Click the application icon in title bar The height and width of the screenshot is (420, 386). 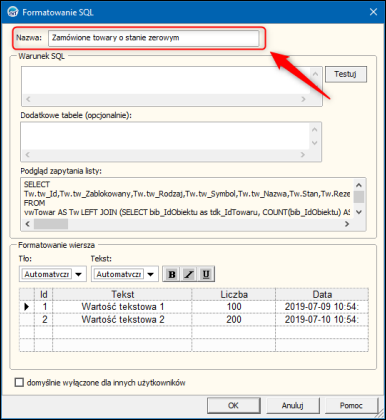pos(13,12)
